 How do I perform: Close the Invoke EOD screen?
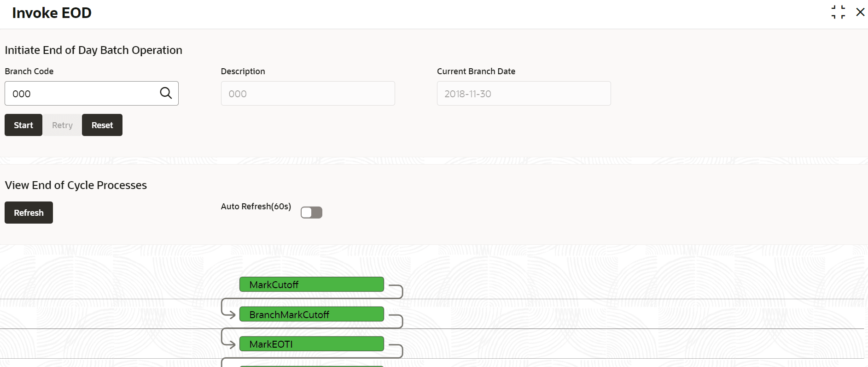(860, 12)
